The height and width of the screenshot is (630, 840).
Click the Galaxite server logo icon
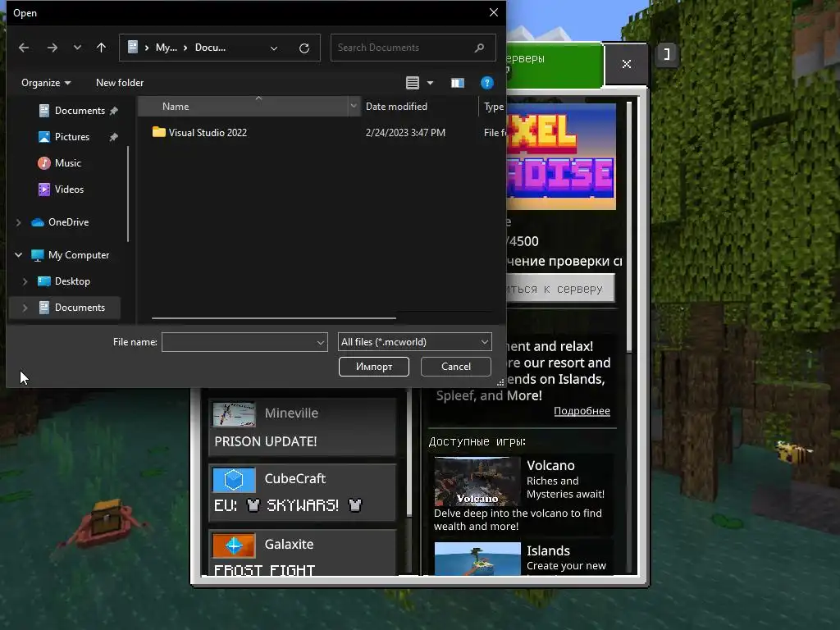click(234, 546)
